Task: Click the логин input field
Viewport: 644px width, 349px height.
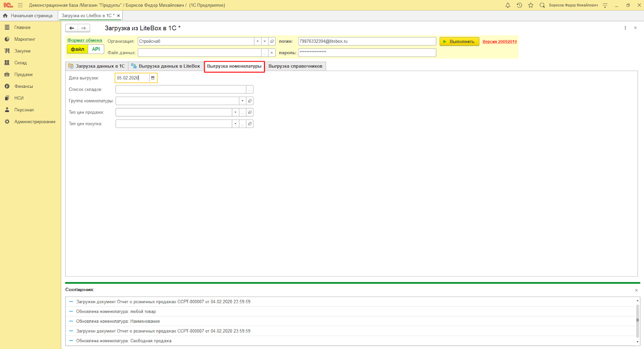Action: [367, 41]
